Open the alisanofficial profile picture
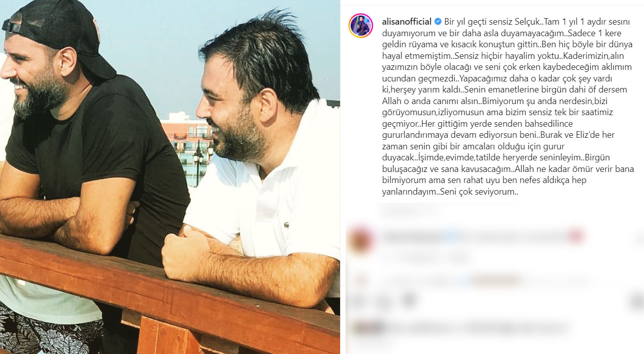This screenshot has height=354, width=644. pyautogui.click(x=361, y=26)
